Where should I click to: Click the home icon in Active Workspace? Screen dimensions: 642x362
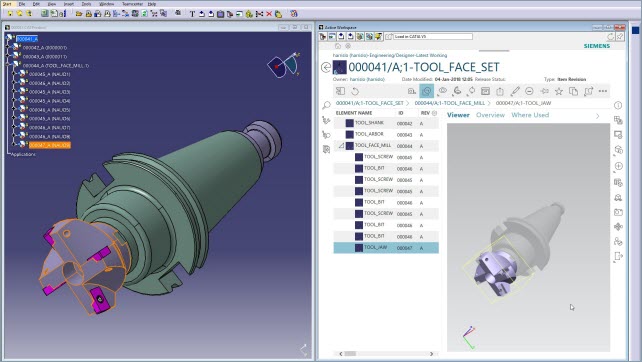click(x=338, y=46)
